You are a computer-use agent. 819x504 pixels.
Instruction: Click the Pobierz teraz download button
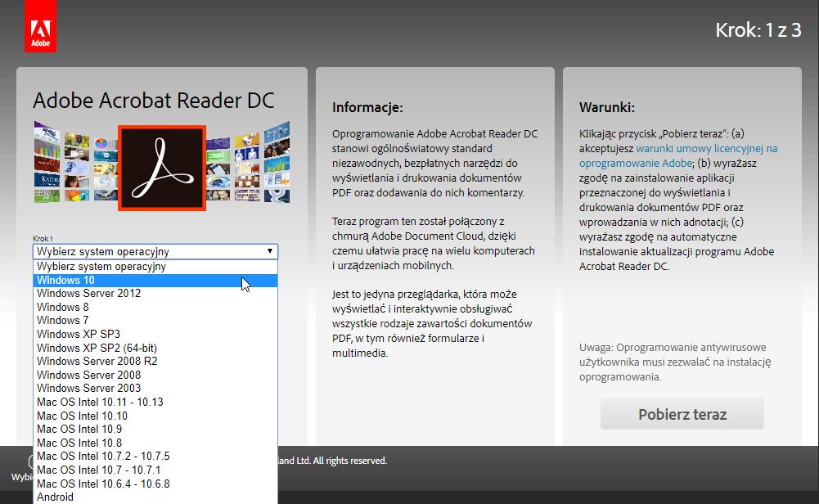682,414
